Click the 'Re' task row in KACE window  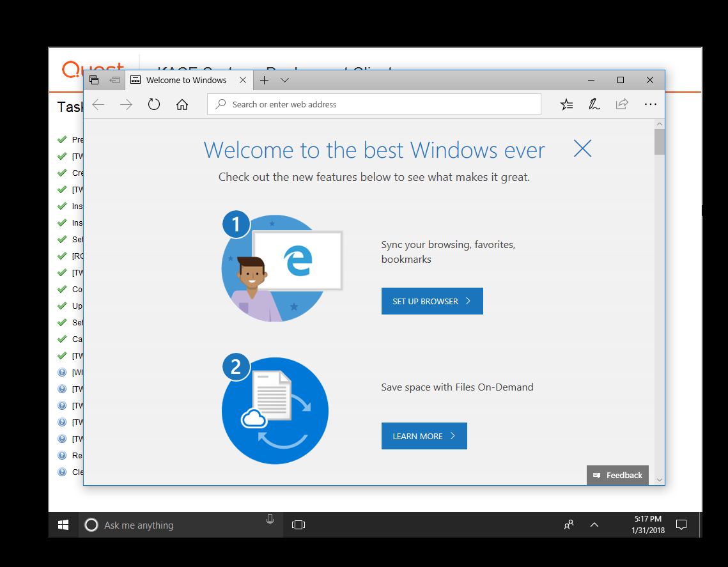pos(70,456)
